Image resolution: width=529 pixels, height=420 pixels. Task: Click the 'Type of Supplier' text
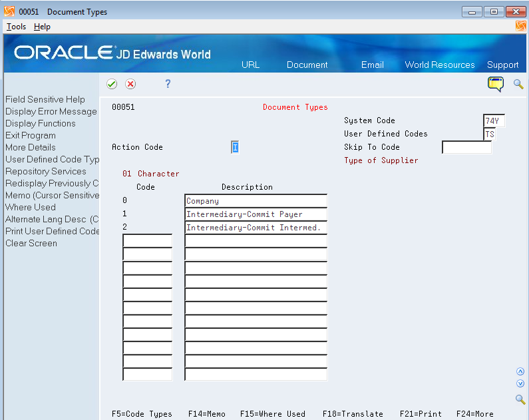381,160
